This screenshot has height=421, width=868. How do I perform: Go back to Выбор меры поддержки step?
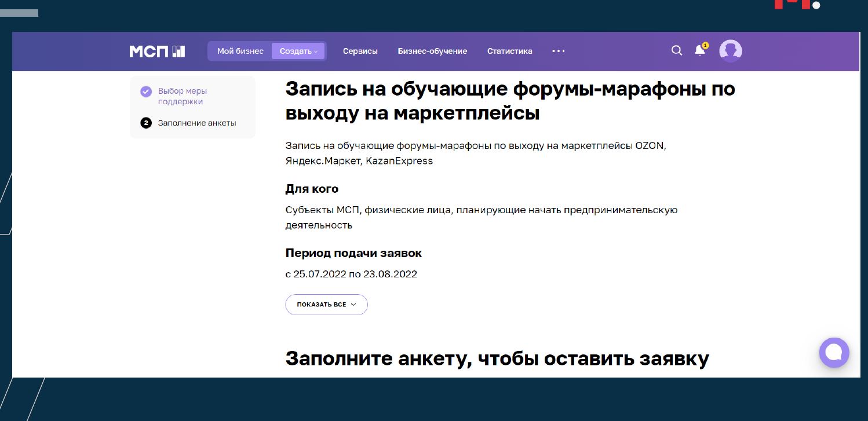[x=182, y=96]
